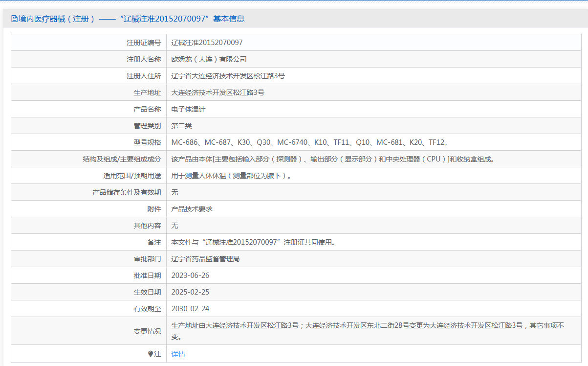Click the 产品名称 row label
The height and width of the screenshot is (366, 588).
tap(147, 109)
